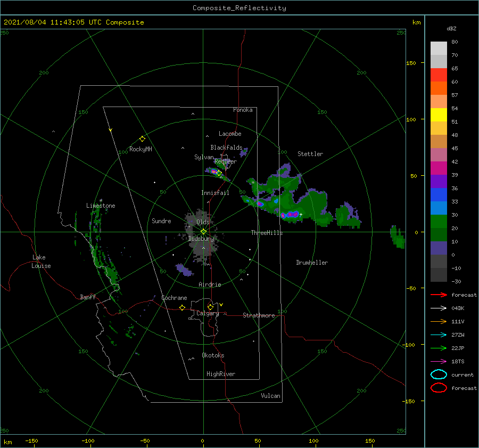Click the yellow diamond marker near Cochrane
The height and width of the screenshot is (448, 479).
(x=183, y=307)
